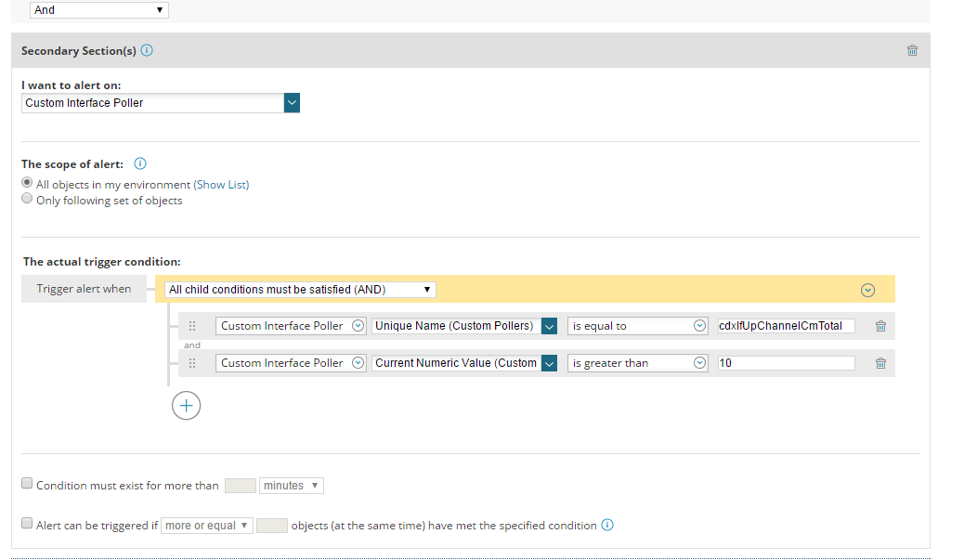Focus the duration field before minutes
The image size is (964, 560).
(x=241, y=486)
